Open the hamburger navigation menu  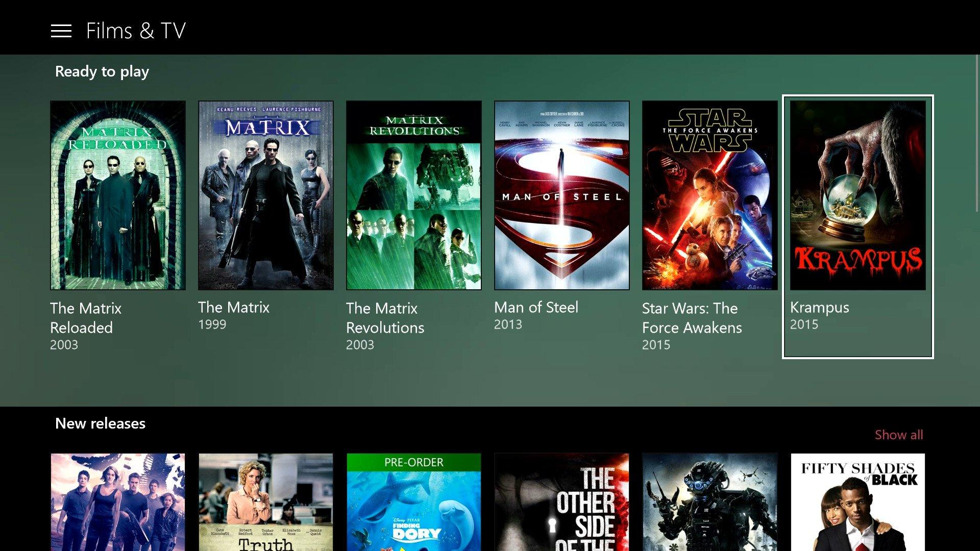click(61, 31)
